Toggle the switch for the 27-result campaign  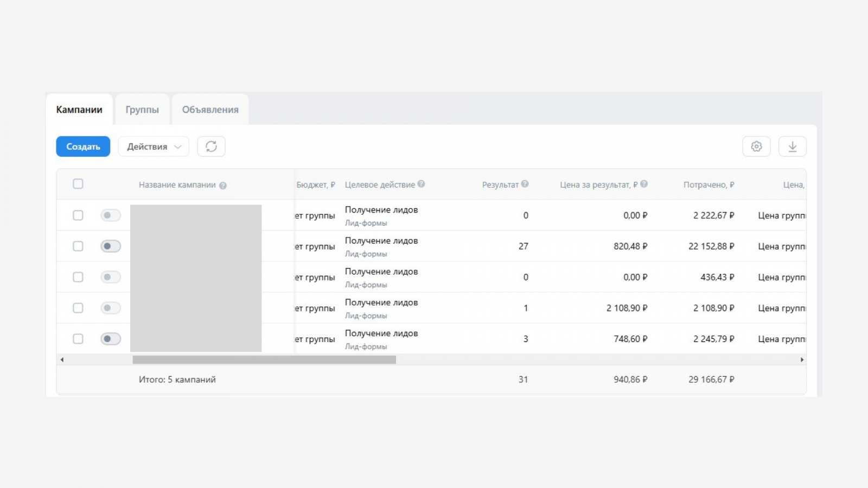pos(111,246)
